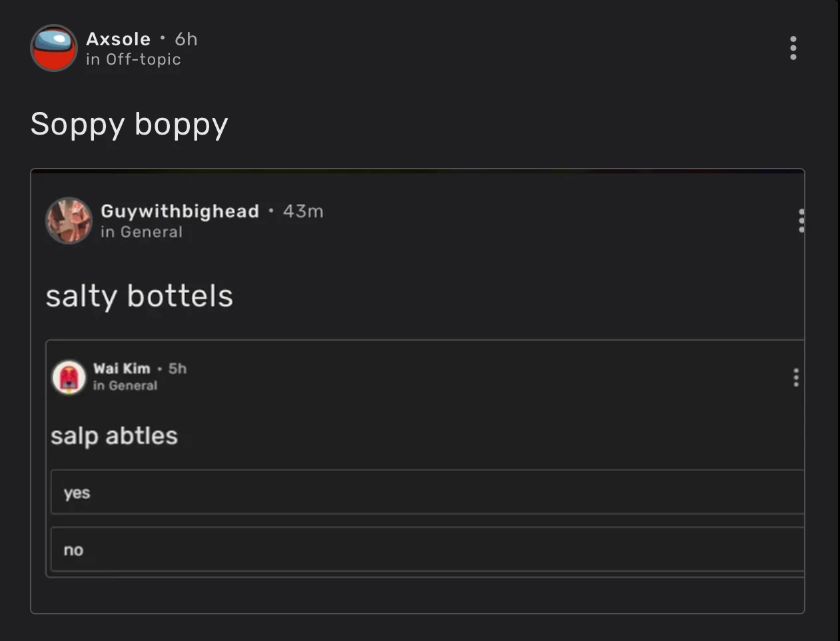Open the embedded "salty bottels" post

coord(139,295)
